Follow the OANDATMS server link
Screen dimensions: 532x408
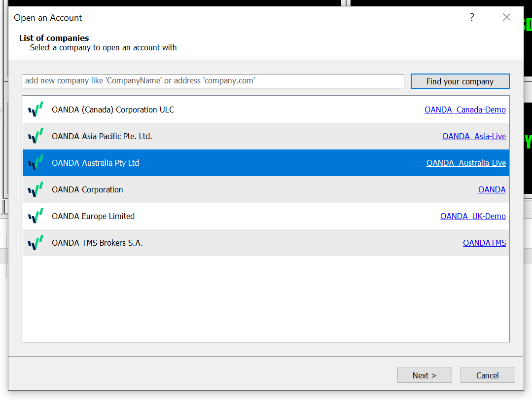click(484, 243)
